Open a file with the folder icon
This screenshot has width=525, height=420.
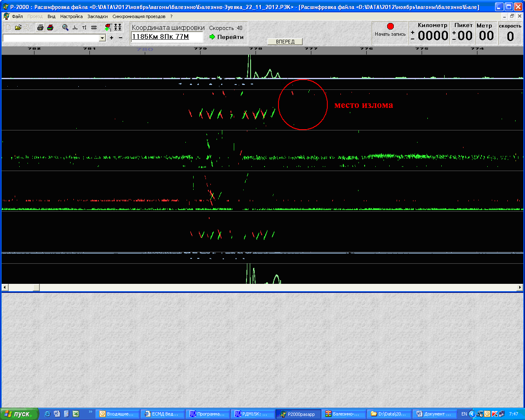tap(18, 27)
